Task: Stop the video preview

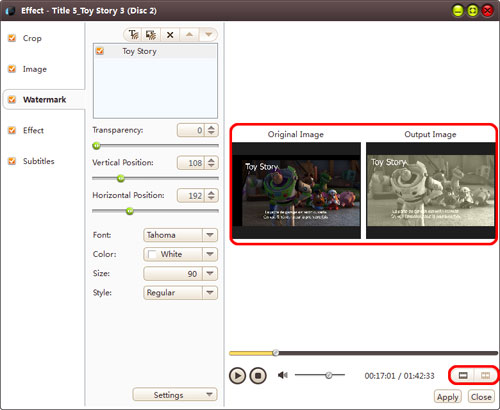Action: [x=258, y=376]
